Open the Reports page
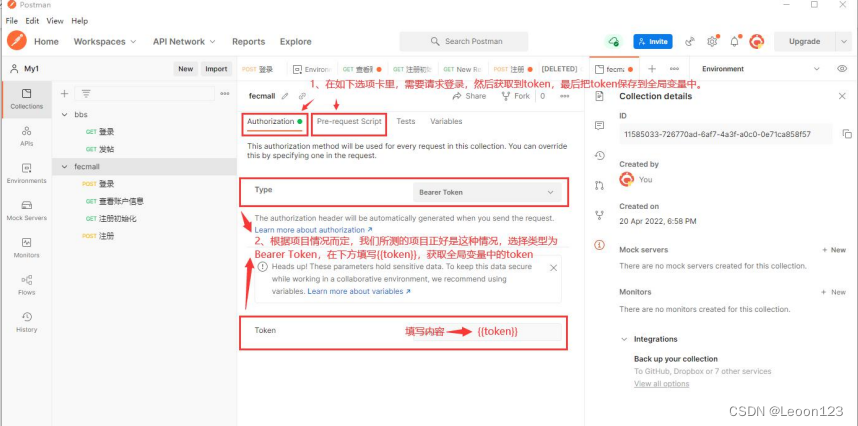This screenshot has height=426, width=858. (248, 42)
